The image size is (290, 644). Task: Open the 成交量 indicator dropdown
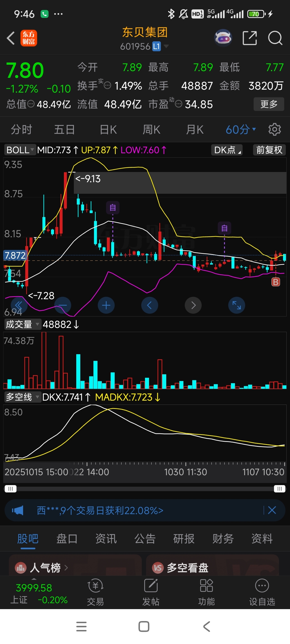point(23,324)
